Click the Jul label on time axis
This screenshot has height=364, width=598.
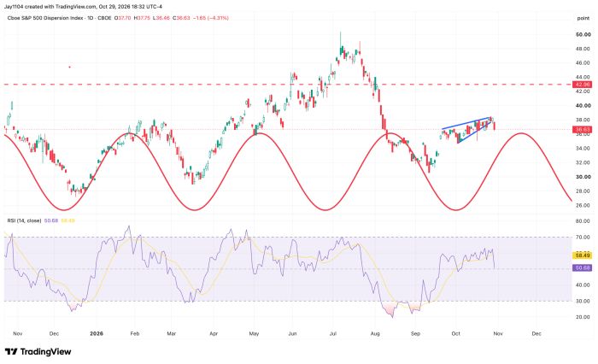click(333, 333)
